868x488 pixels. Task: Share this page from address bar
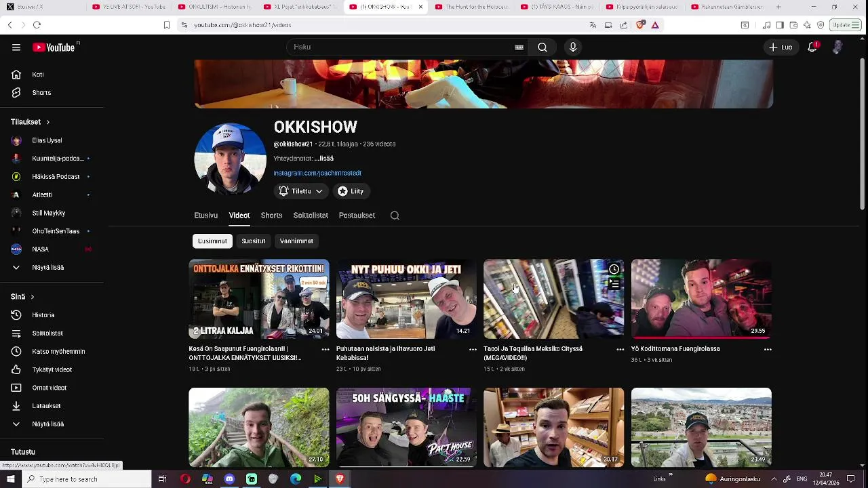(623, 25)
